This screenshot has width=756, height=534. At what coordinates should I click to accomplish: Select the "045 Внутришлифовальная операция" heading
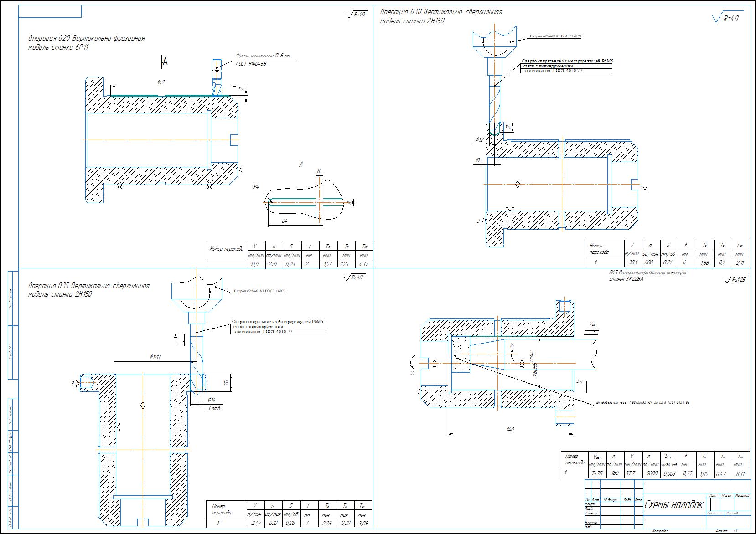click(x=647, y=272)
